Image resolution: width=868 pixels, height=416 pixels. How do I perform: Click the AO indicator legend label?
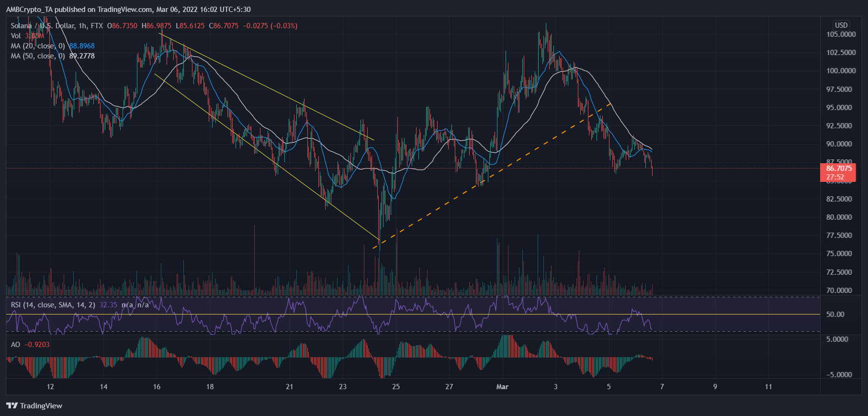(x=16, y=345)
